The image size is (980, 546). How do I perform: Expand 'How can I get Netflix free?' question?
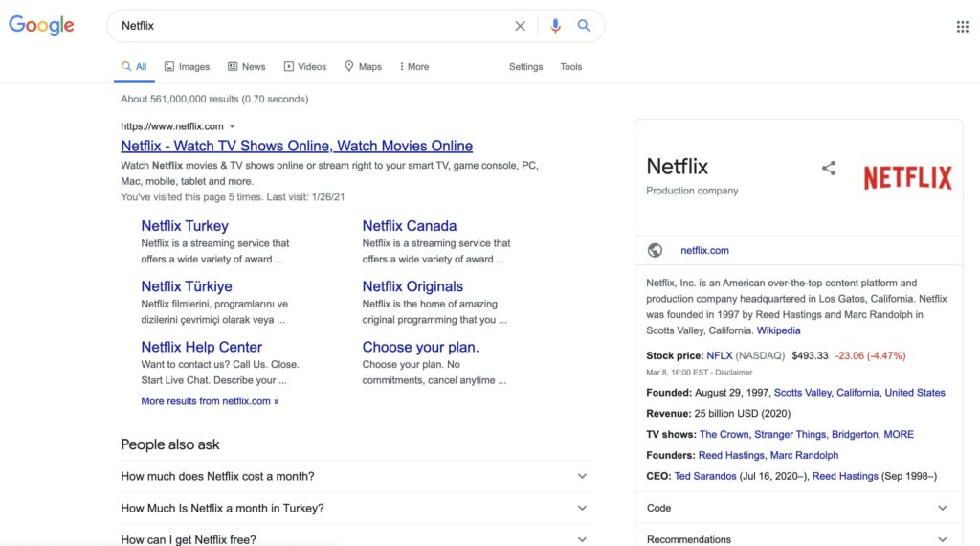click(x=355, y=538)
